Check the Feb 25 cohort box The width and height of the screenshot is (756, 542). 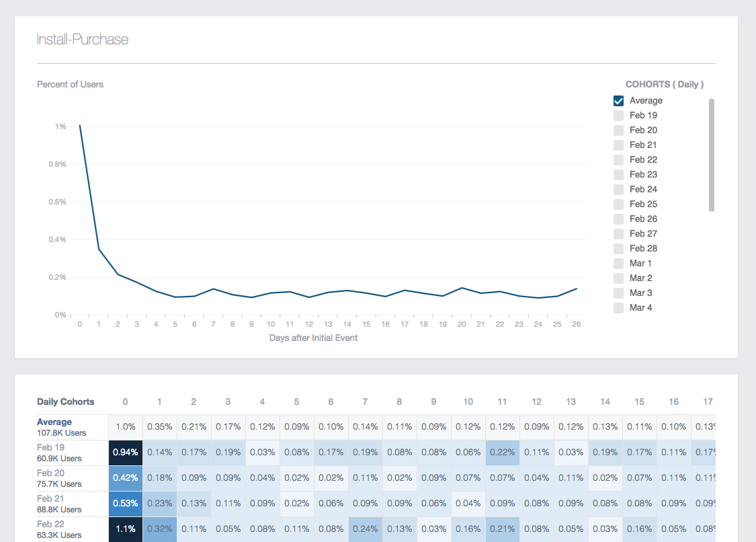[619, 204]
